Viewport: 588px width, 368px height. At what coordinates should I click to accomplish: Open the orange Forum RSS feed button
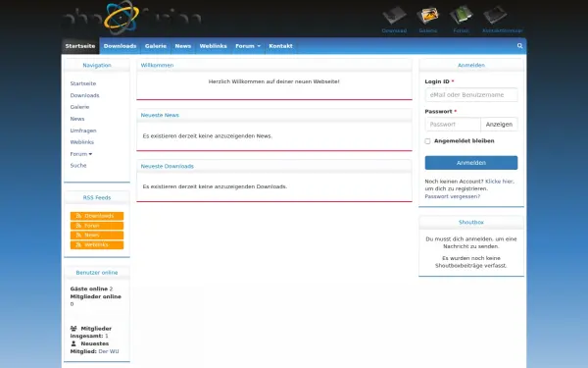(97, 226)
